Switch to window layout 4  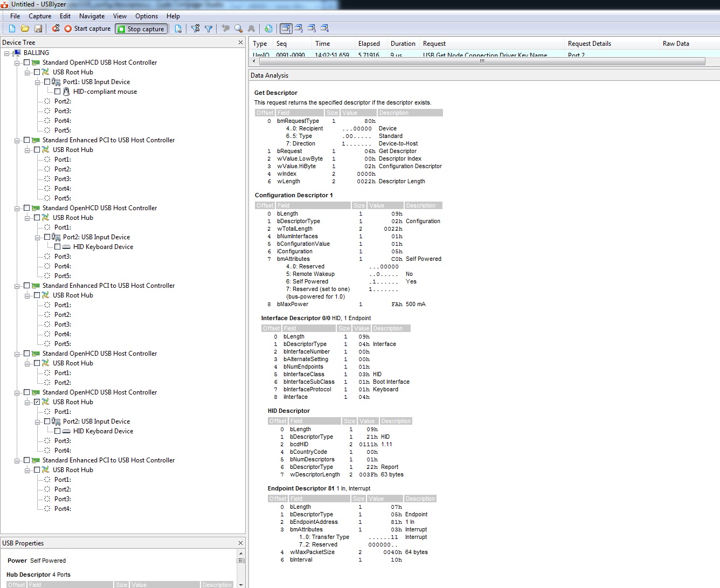pyautogui.click(x=324, y=29)
